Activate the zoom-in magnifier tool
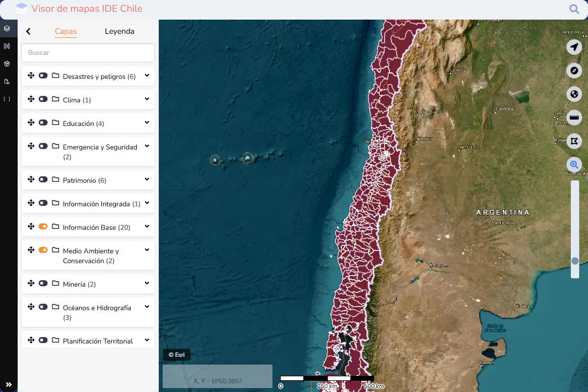This screenshot has height=392, width=588. [x=574, y=165]
